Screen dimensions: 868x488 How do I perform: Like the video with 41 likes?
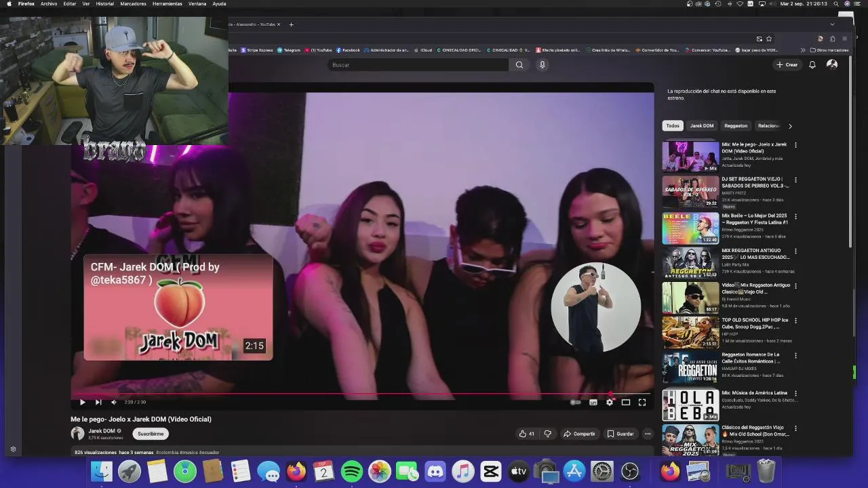[527, 434]
